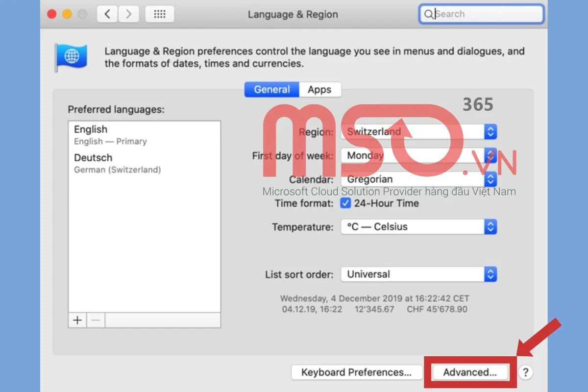Click the help question mark button
Viewport: 588px width, 392px height.
pos(525,372)
